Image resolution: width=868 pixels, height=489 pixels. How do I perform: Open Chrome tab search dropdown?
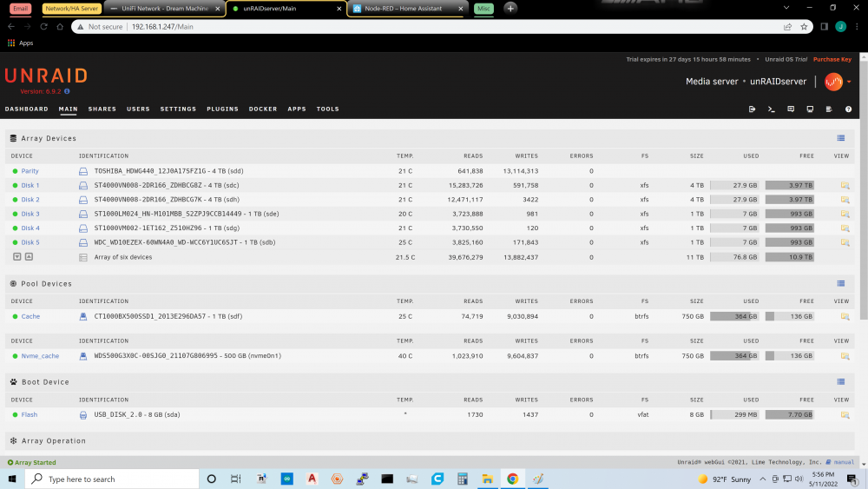pyautogui.click(x=786, y=8)
